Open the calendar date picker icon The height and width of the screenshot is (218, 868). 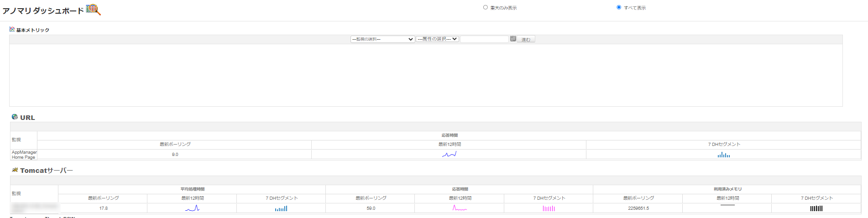click(x=513, y=39)
